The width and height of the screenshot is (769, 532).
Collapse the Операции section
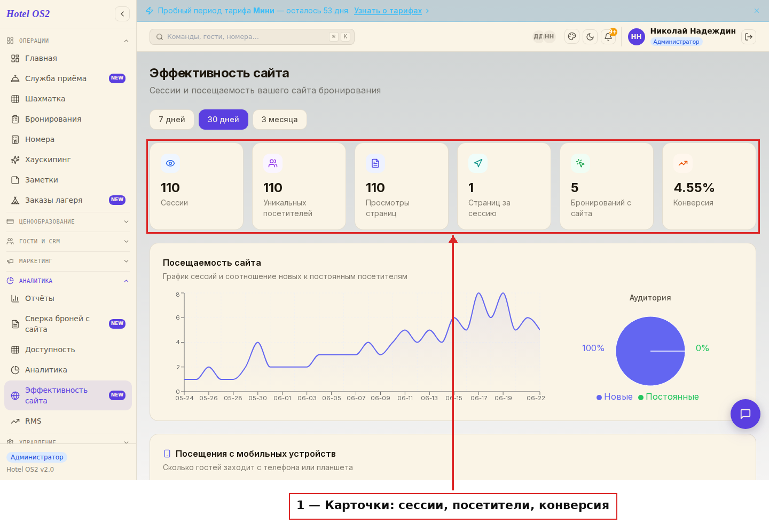coord(68,41)
